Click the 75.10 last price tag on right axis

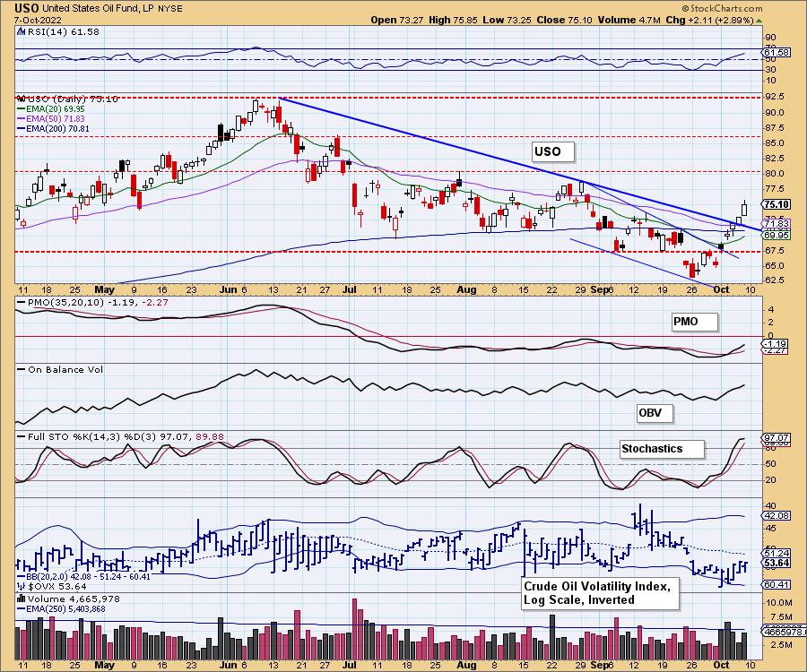point(777,204)
